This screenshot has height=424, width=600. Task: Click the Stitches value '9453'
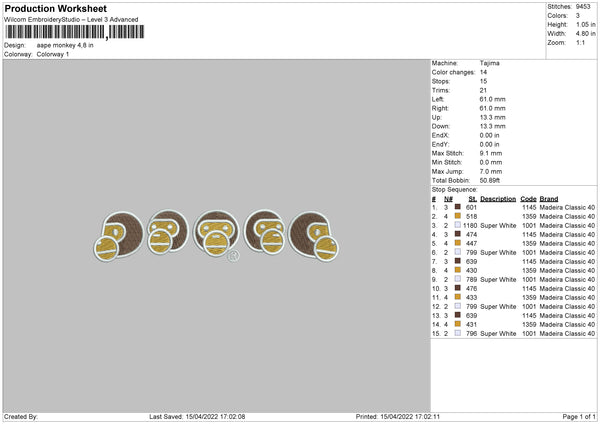[x=583, y=7]
